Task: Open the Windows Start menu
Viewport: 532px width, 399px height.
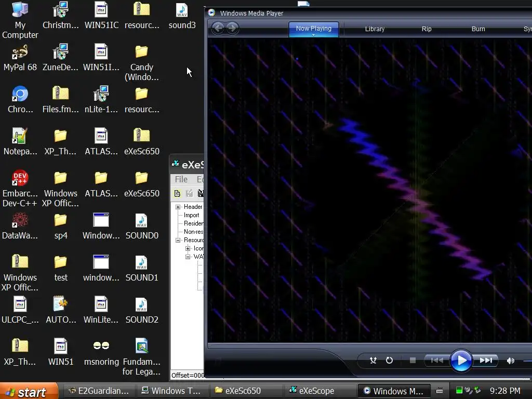Action: click(29, 391)
